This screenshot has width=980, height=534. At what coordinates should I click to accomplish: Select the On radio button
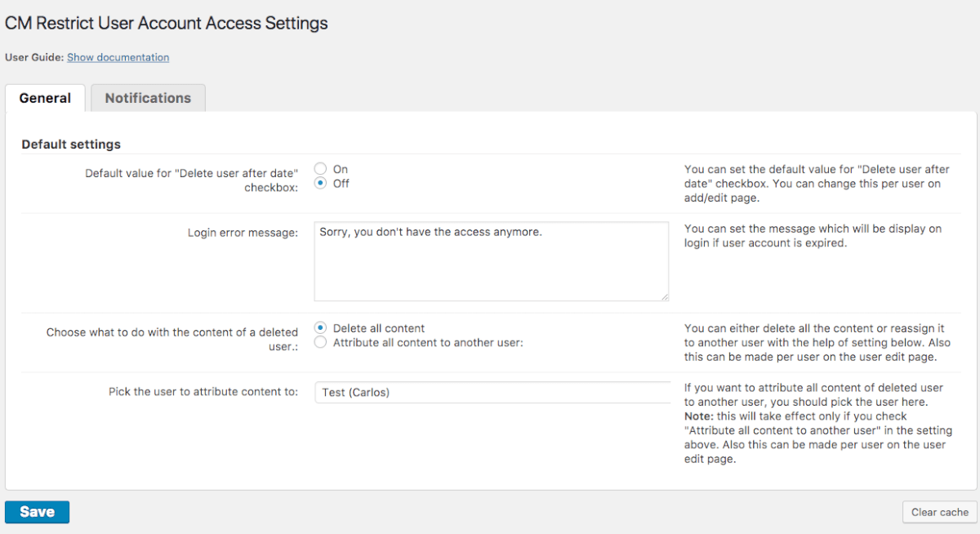coord(321,169)
